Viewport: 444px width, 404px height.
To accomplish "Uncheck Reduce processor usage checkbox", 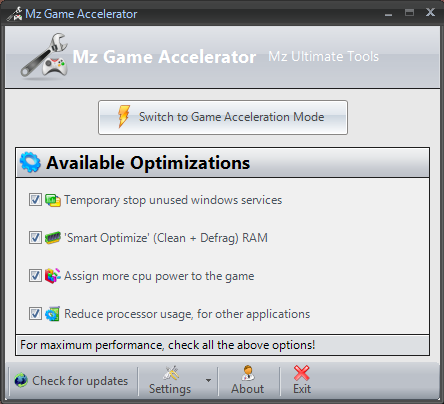I will [x=35, y=314].
